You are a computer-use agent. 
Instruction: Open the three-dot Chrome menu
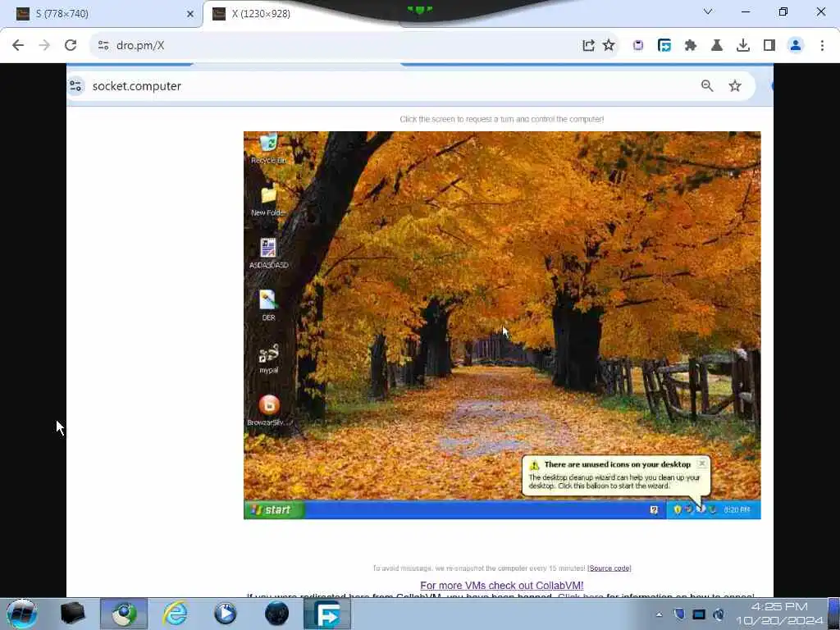point(822,46)
